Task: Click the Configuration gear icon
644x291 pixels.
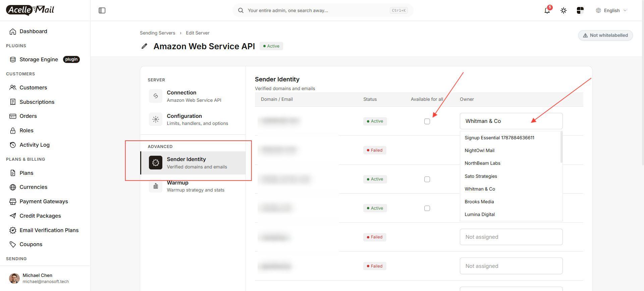Action: (156, 119)
